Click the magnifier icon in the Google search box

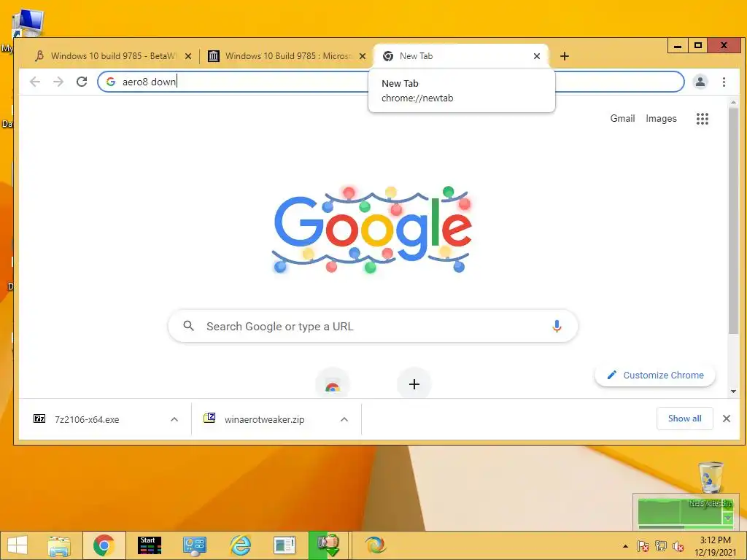(189, 326)
